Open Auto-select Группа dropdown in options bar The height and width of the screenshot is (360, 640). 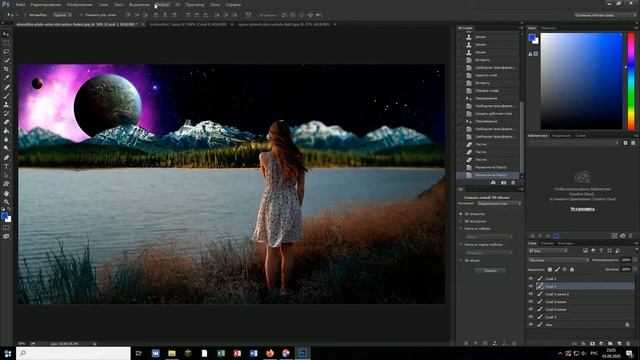[62, 15]
